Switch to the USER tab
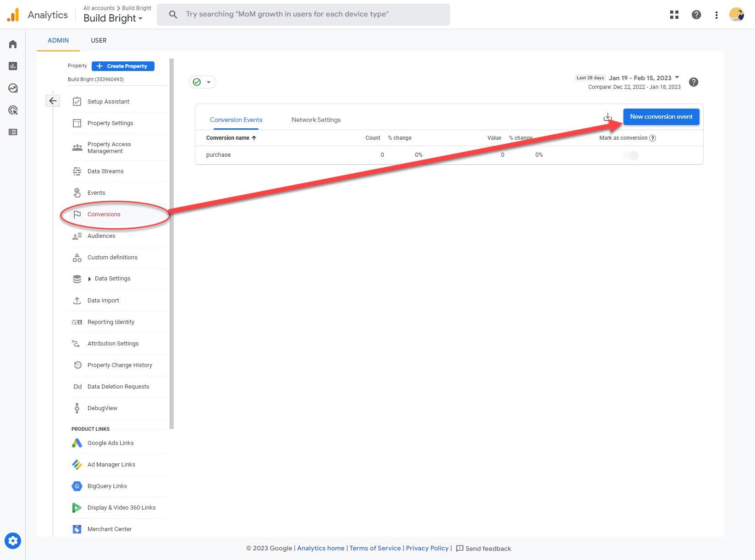This screenshot has width=755, height=560. click(x=99, y=40)
